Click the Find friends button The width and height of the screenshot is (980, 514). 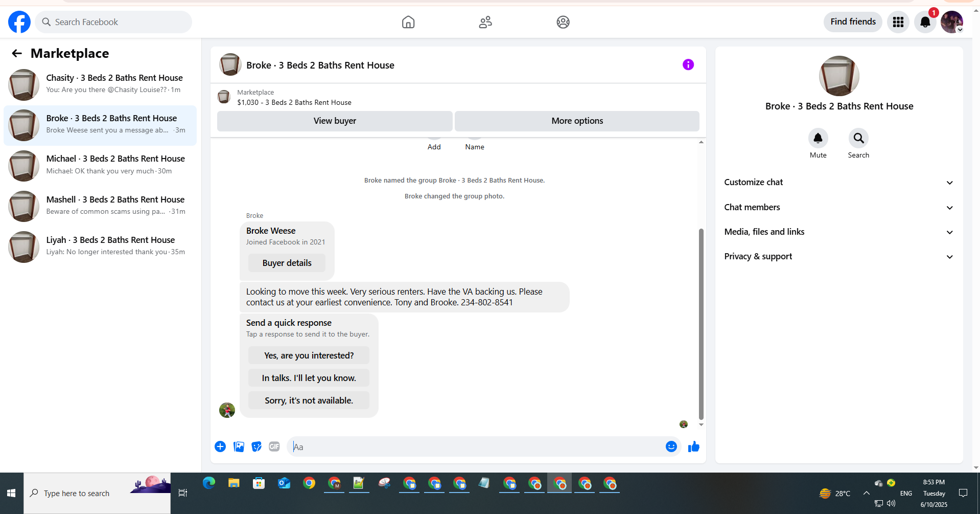853,21
